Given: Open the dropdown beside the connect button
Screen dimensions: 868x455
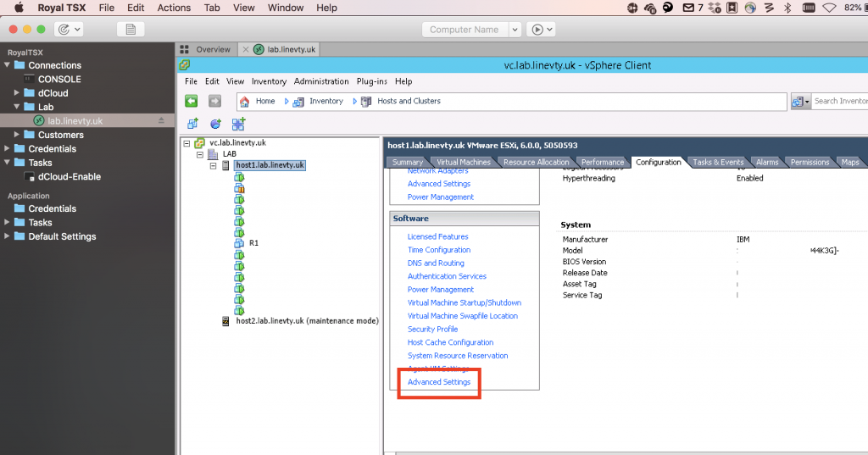Looking at the screenshot, I should (549, 30).
